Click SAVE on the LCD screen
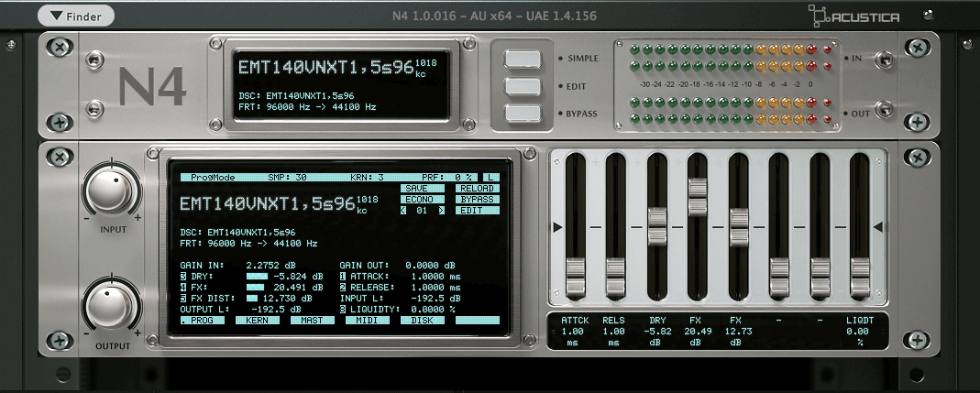This screenshot has width=980, height=393. pos(423,188)
